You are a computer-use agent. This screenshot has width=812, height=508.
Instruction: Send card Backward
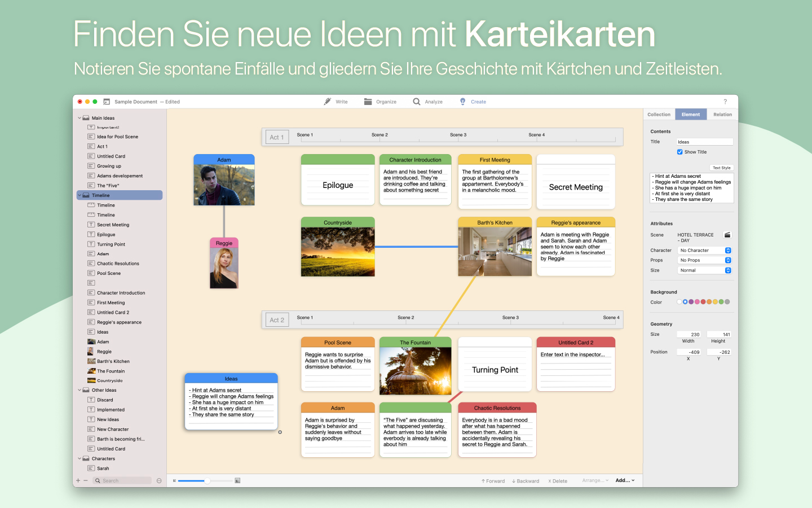click(x=526, y=481)
